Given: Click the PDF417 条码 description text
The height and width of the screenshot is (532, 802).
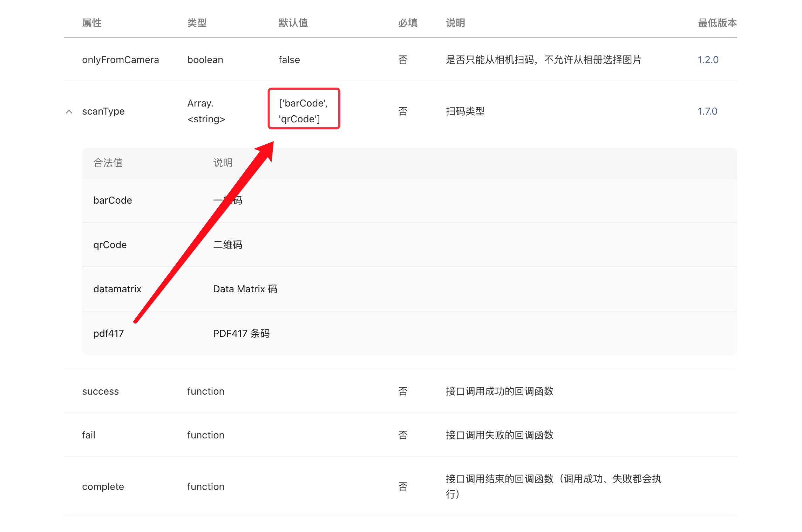Looking at the screenshot, I should pyautogui.click(x=241, y=333).
